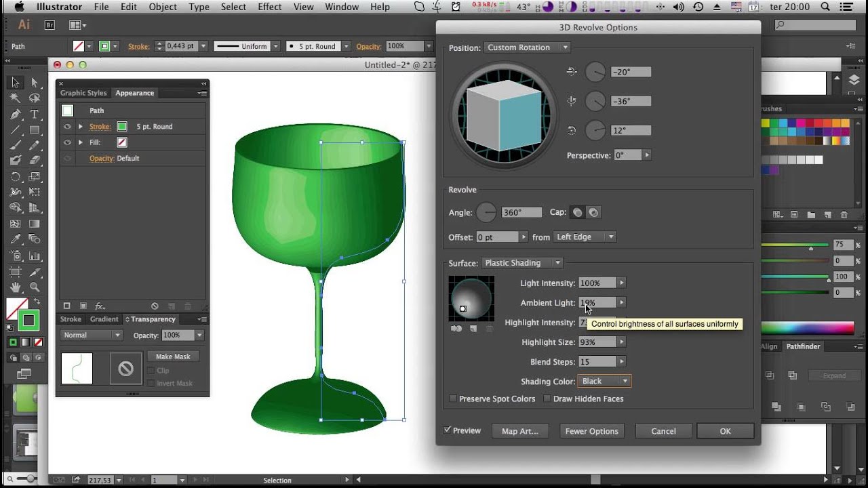Open the Position Custom Rotation dropdown
Image resolution: width=868 pixels, height=488 pixels.
pyautogui.click(x=528, y=47)
